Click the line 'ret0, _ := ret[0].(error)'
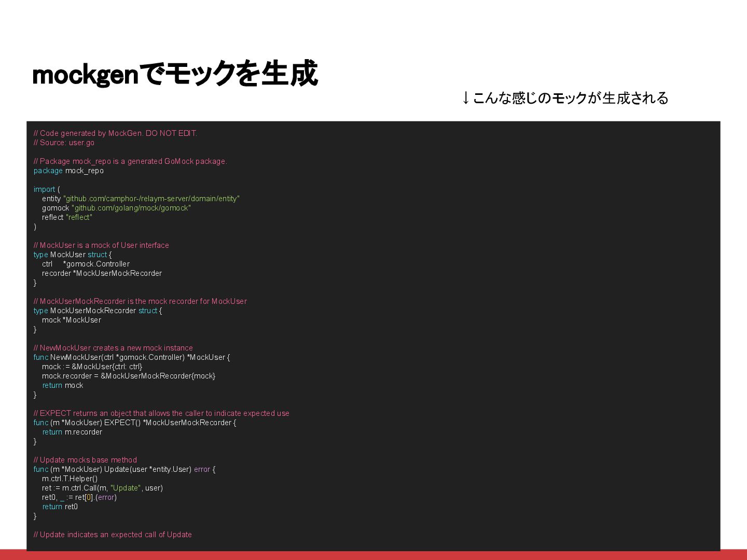Viewport: 747px width, 560px height. (79, 497)
